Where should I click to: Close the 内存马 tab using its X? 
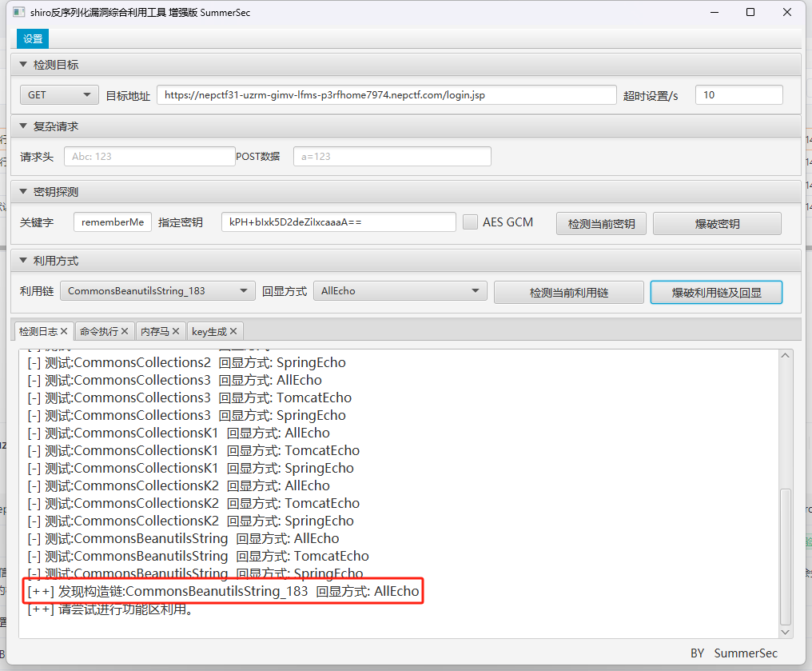click(176, 331)
